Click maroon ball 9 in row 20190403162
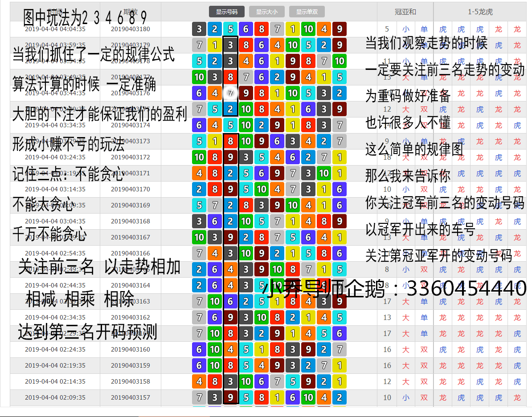 click(x=230, y=317)
